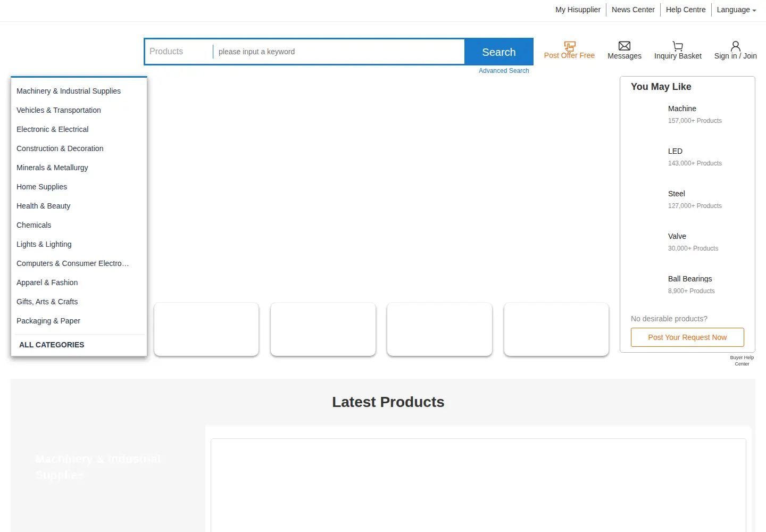Select Machinery & Industrial Supplies category

point(69,91)
